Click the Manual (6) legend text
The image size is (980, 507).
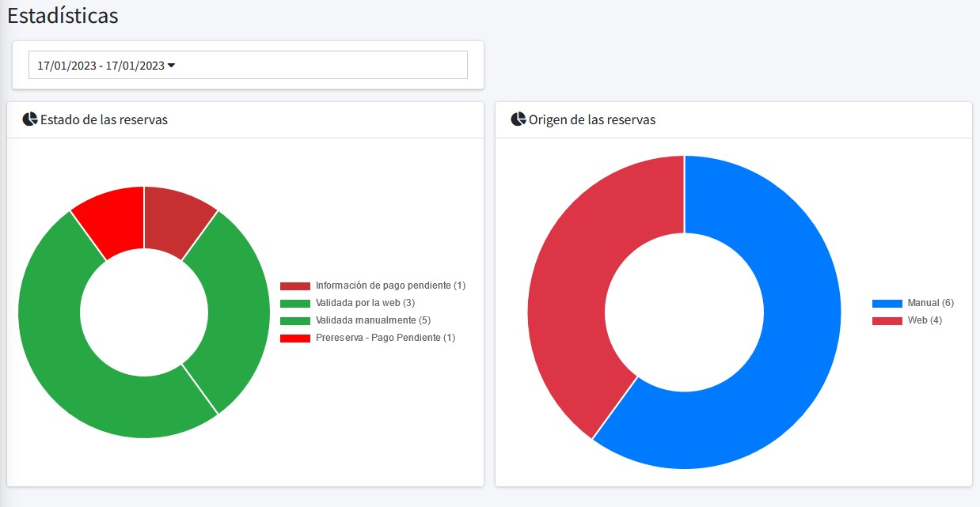pyautogui.click(x=930, y=304)
